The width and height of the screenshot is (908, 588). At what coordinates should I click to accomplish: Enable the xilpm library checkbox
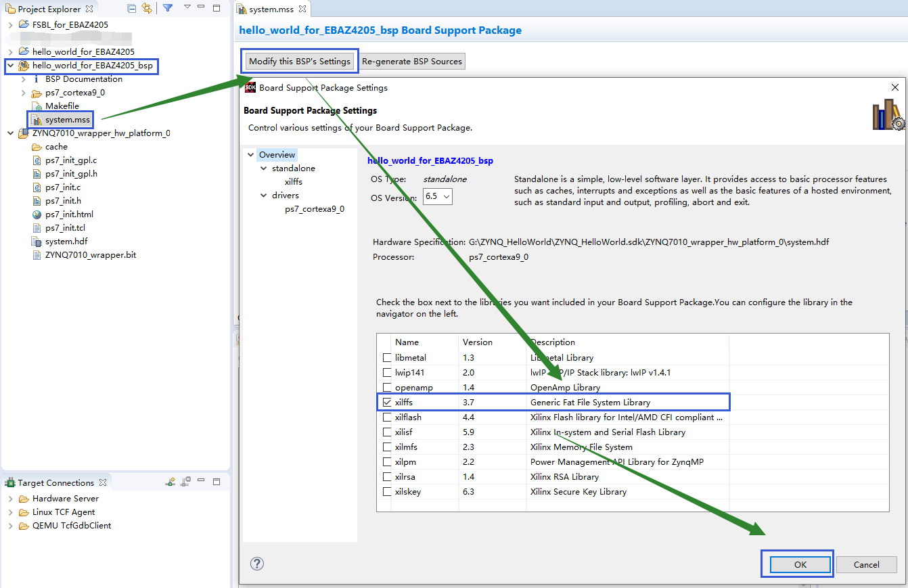[x=387, y=461]
